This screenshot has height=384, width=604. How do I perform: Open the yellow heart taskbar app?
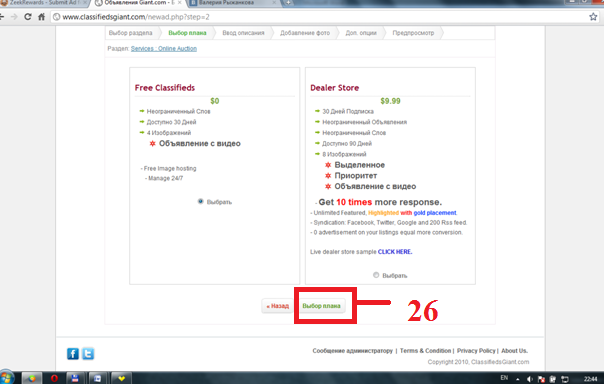tap(121, 378)
